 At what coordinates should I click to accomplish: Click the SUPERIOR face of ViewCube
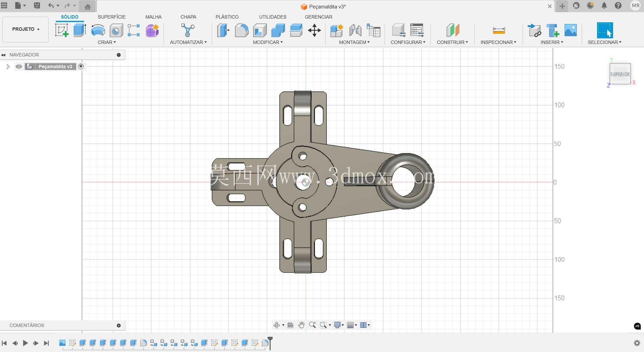coord(620,74)
